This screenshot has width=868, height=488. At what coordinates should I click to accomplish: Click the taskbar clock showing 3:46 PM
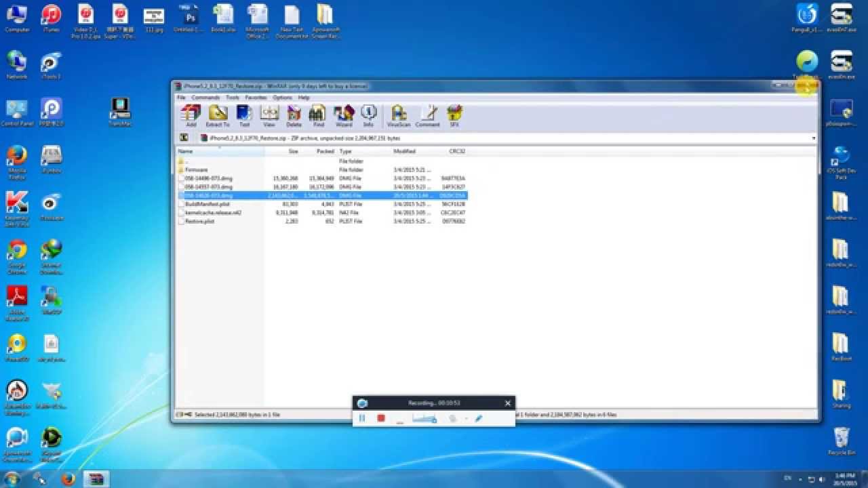coord(845,479)
